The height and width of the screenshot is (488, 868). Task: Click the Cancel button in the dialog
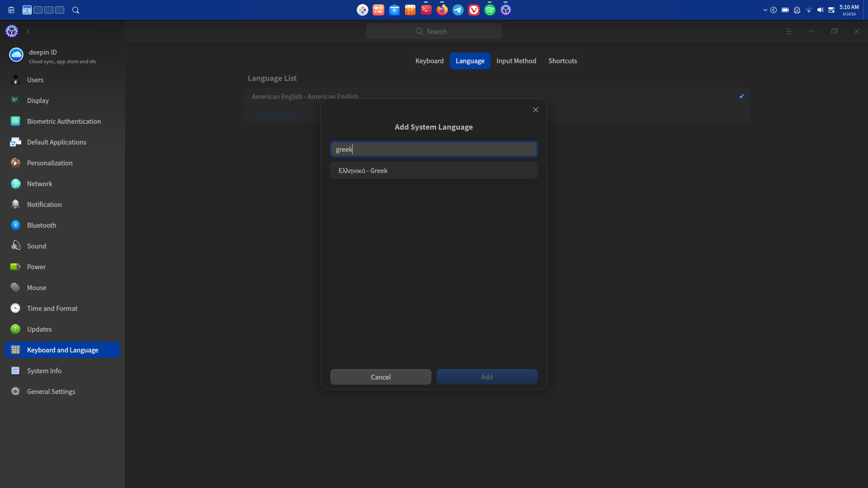pos(381,377)
